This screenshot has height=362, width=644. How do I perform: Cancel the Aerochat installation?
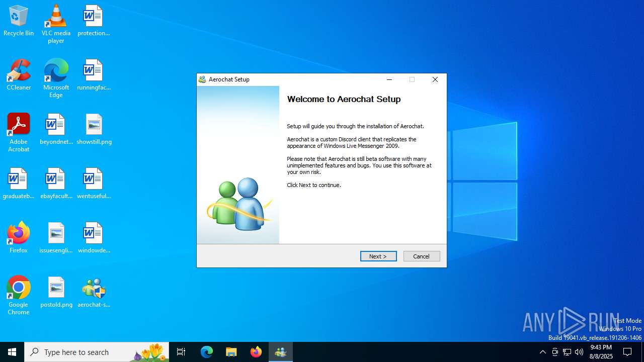tap(422, 256)
